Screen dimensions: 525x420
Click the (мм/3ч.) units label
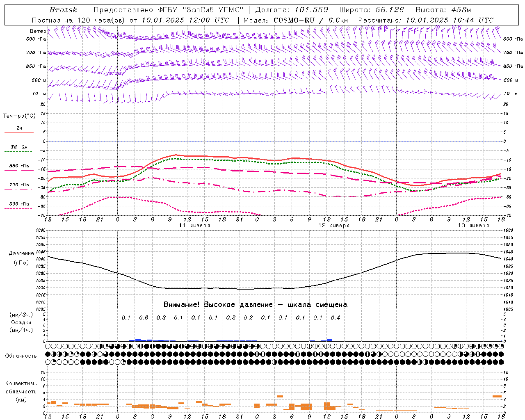point(21,315)
